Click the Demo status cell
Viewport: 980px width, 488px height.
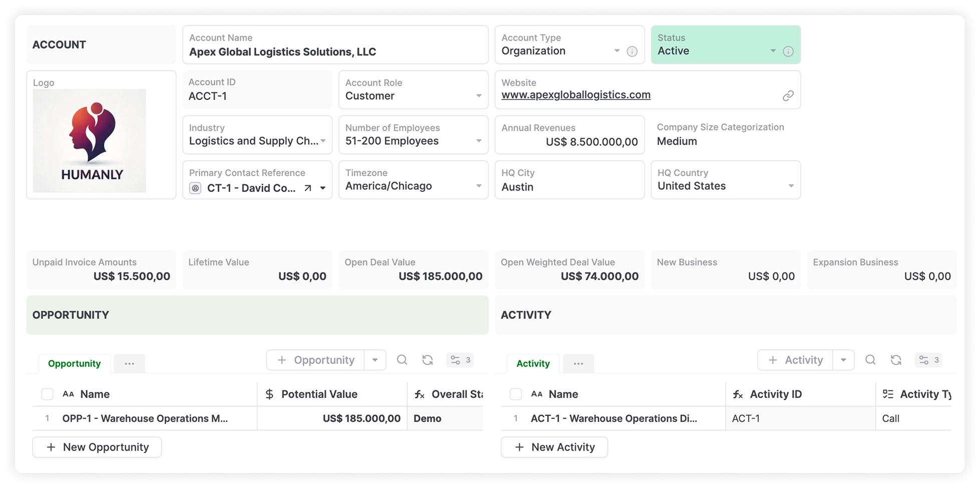pyautogui.click(x=445, y=418)
